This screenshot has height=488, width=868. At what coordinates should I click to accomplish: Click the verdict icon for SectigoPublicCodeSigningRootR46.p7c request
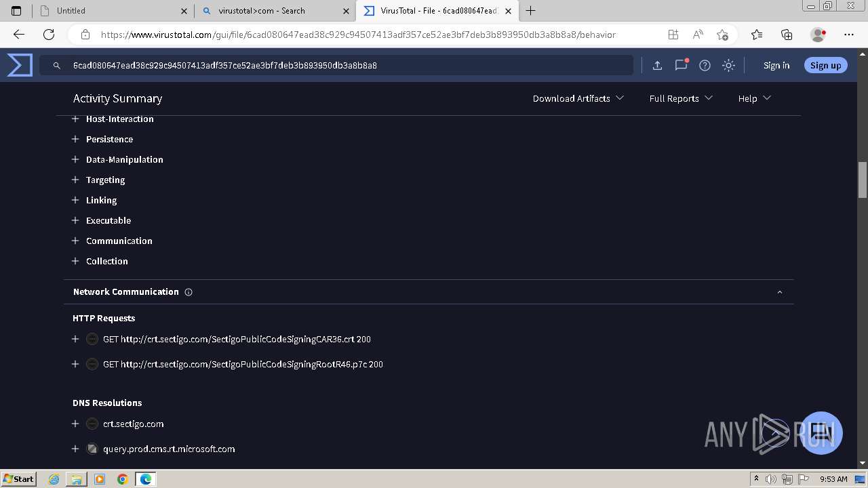coord(92,364)
